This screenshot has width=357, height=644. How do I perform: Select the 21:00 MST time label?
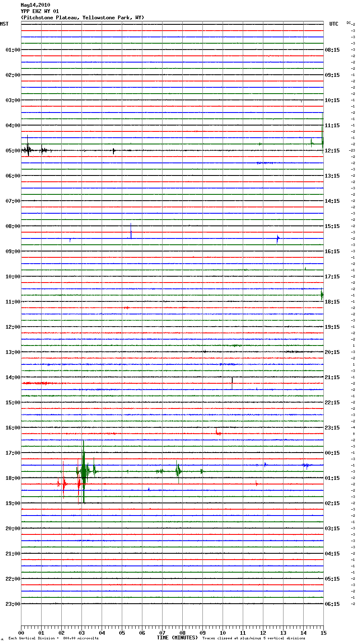click(x=13, y=554)
